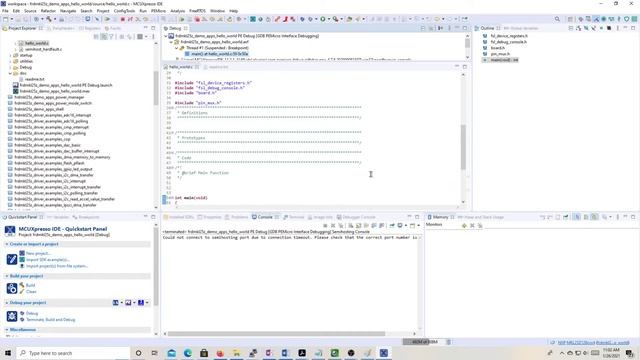Click Import project(s) from file system link

[57, 266]
